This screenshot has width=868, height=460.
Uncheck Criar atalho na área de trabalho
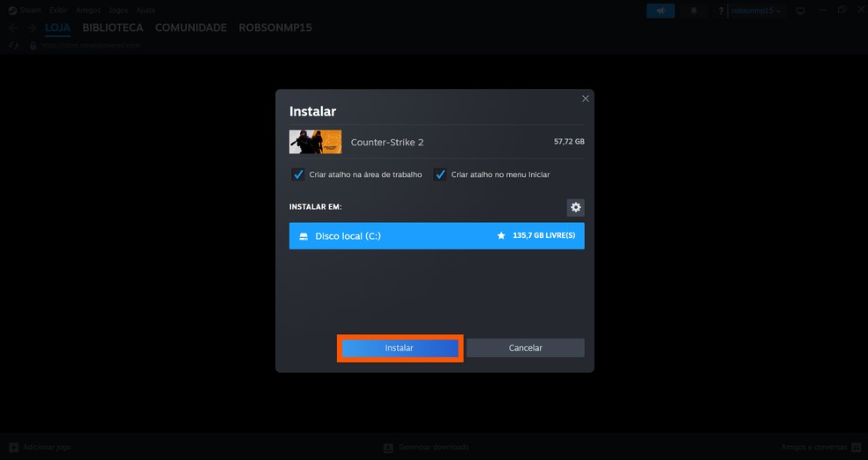pyautogui.click(x=298, y=174)
